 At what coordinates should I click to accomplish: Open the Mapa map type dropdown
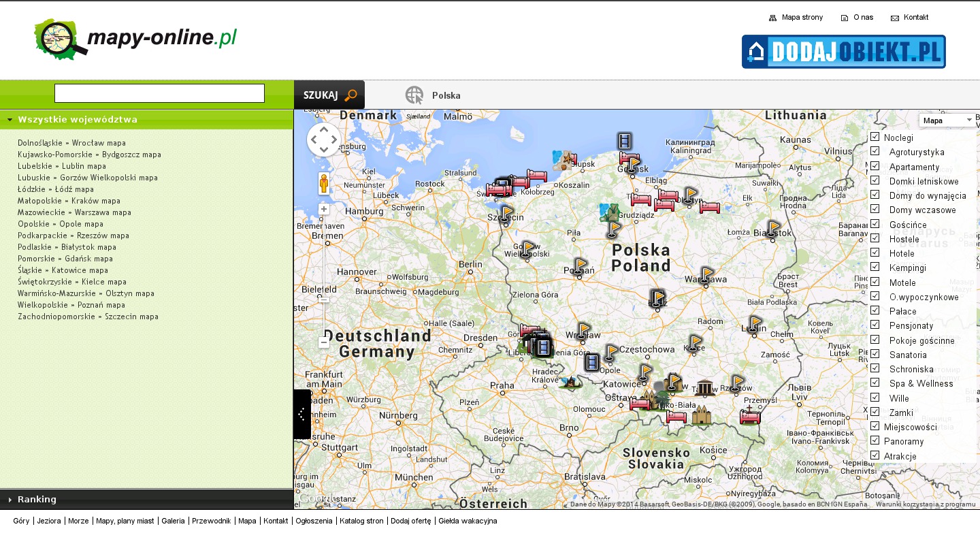(x=949, y=120)
